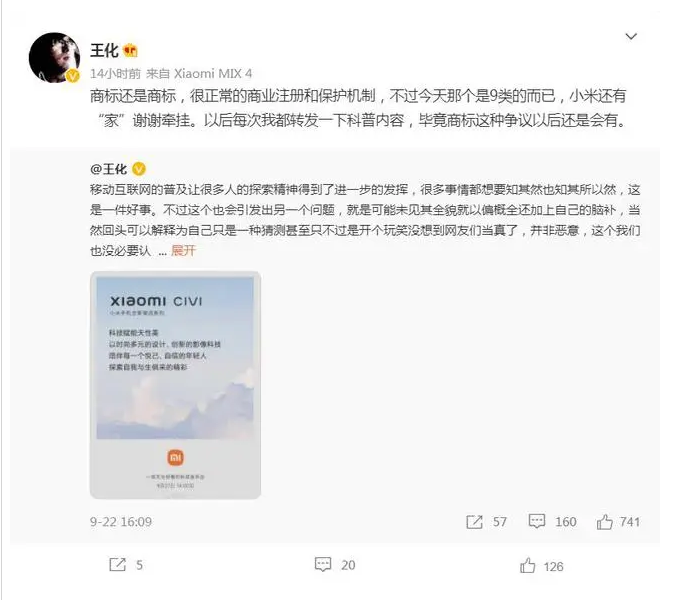The height and width of the screenshot is (600, 684).
Task: Click the main post text about 商标
Action: (359, 108)
